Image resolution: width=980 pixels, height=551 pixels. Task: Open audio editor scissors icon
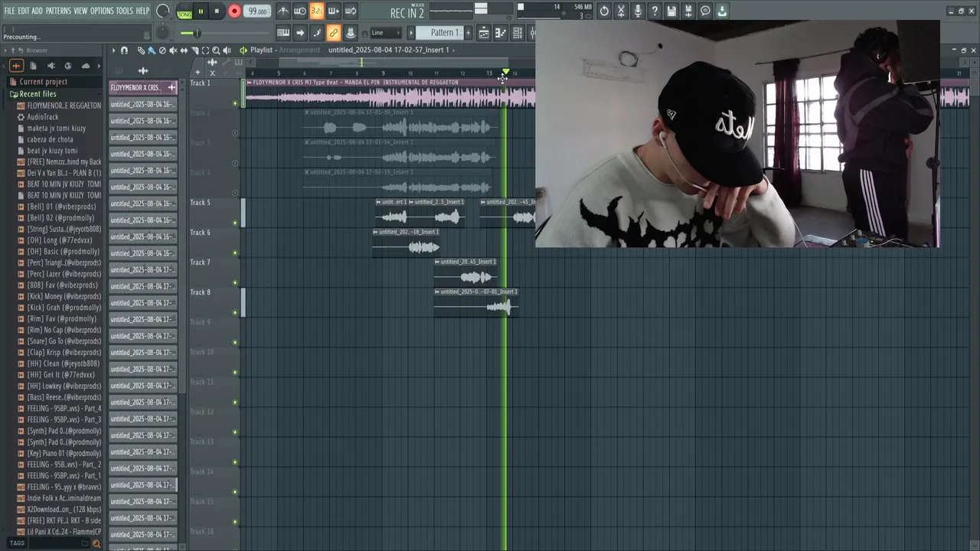click(x=621, y=11)
